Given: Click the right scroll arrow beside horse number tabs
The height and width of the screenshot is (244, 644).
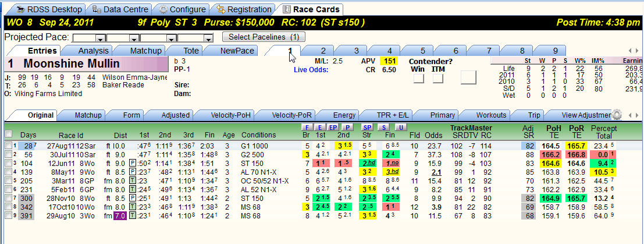Looking at the screenshot, I should pos(637,51).
